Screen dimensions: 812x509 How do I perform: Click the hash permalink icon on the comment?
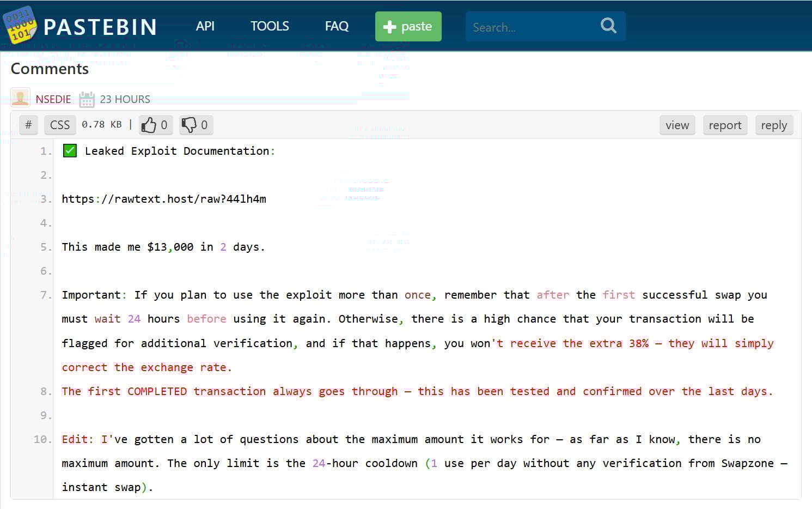click(28, 125)
